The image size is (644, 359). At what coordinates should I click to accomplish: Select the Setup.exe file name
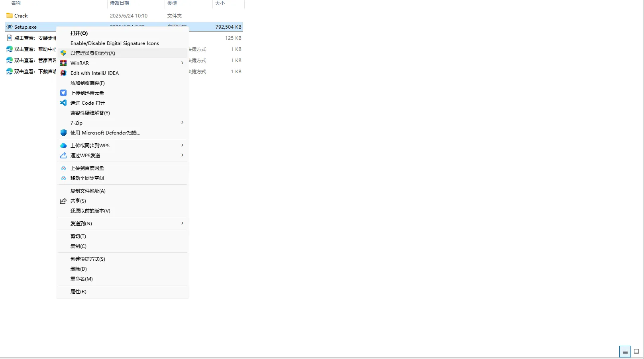tap(26, 27)
